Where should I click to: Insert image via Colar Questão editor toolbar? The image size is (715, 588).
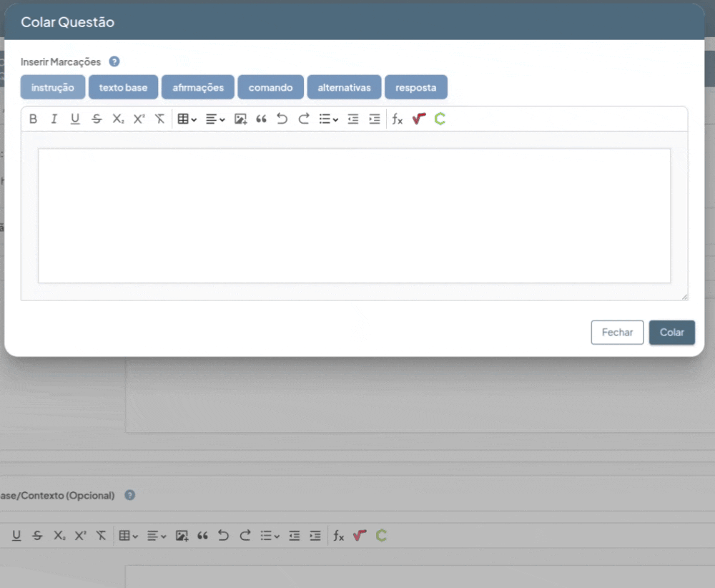pyautogui.click(x=240, y=119)
